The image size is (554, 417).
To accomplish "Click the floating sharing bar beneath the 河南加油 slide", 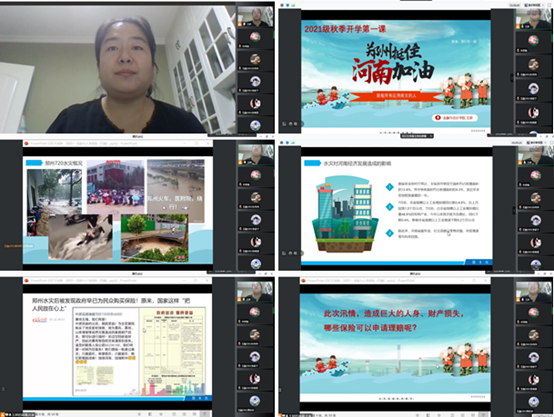I will coord(417,136).
